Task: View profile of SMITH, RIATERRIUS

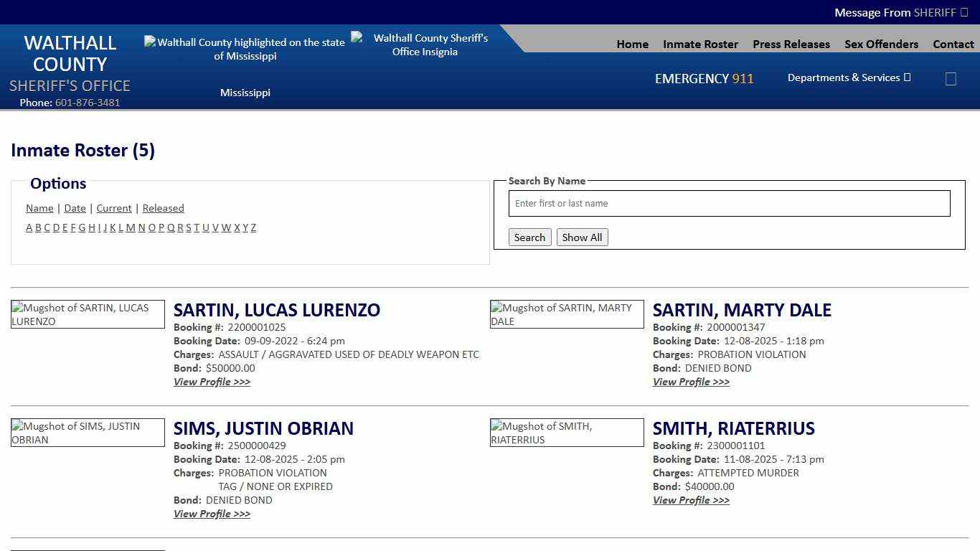Action: point(691,500)
